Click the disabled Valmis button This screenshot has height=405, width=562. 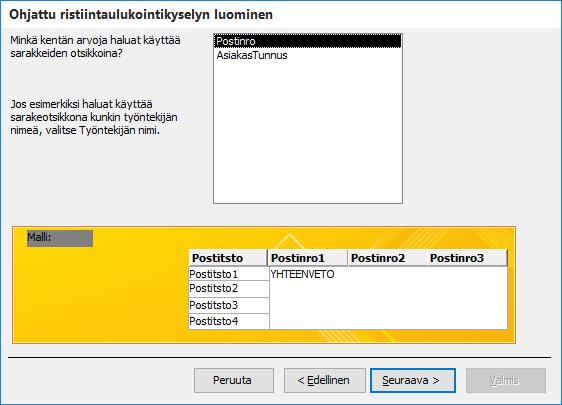click(506, 380)
